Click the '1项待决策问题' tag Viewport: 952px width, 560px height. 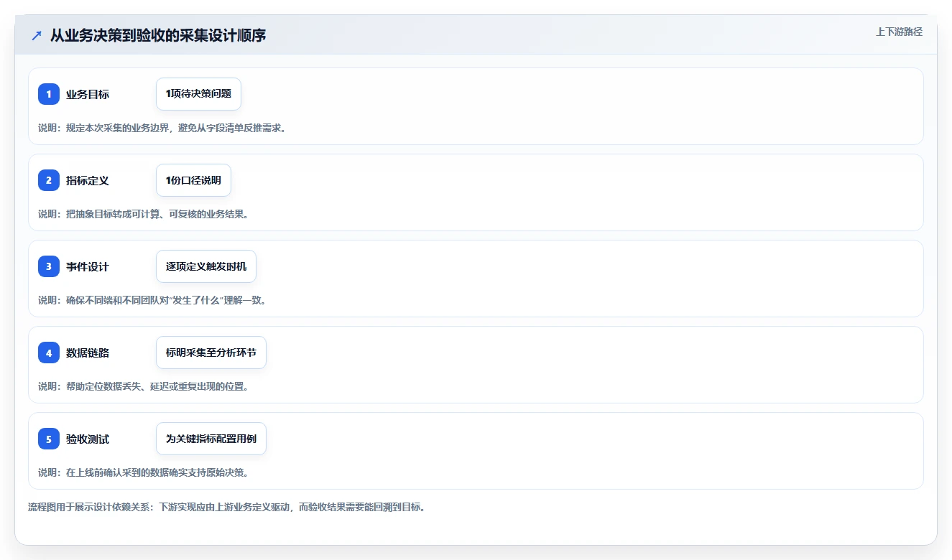click(x=198, y=94)
